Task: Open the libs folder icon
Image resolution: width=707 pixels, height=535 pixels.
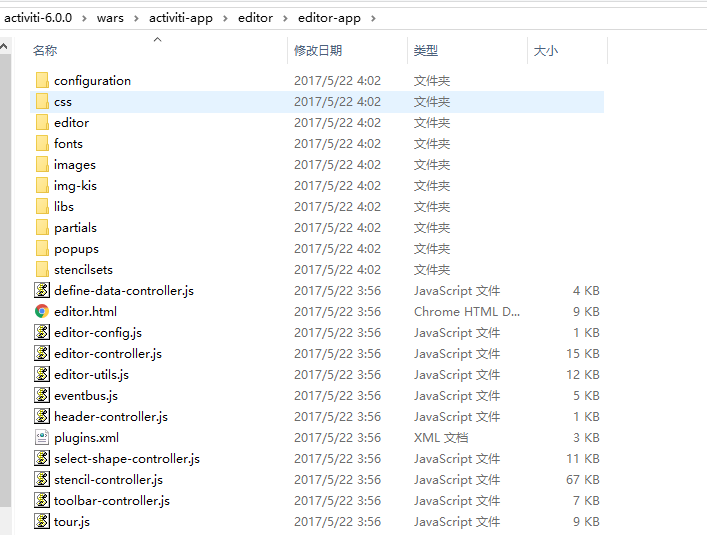Action: click(42, 206)
